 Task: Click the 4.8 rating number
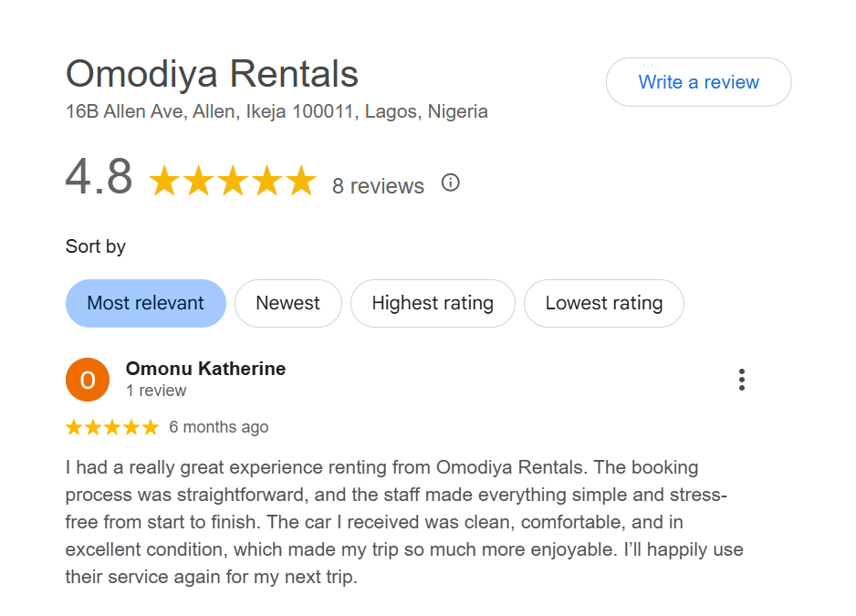(99, 177)
